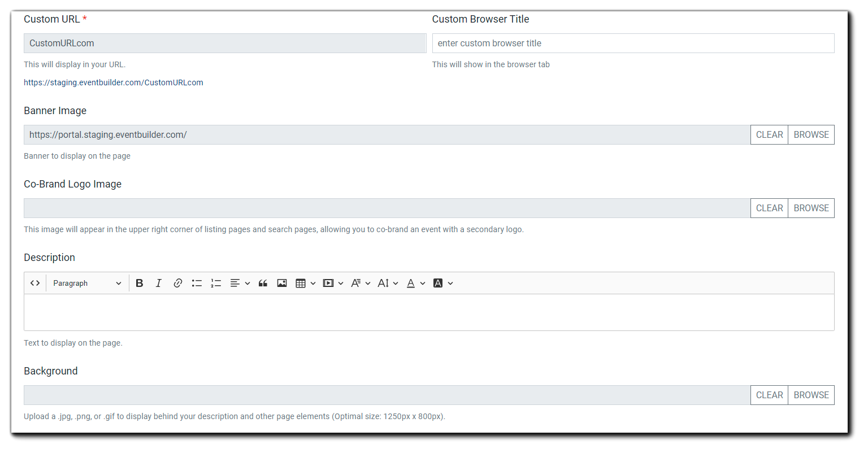Viewport: 868px width, 453px height.
Task: Open the Paragraph format dropdown
Action: pyautogui.click(x=87, y=283)
